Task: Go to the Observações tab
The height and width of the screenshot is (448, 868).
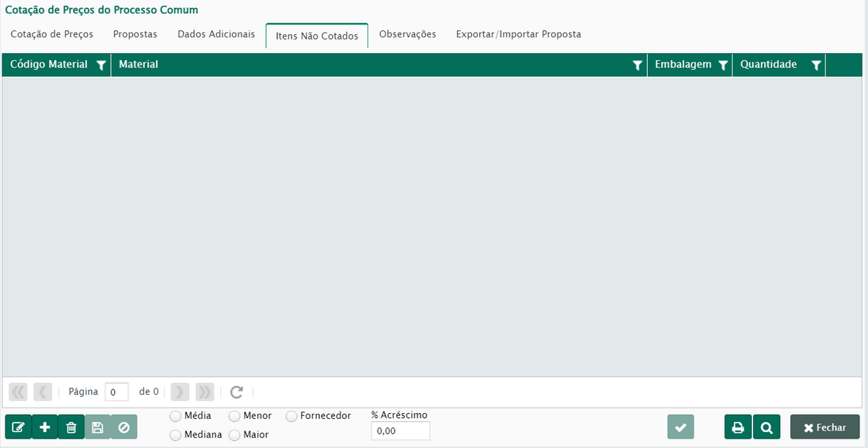Action: (x=407, y=35)
